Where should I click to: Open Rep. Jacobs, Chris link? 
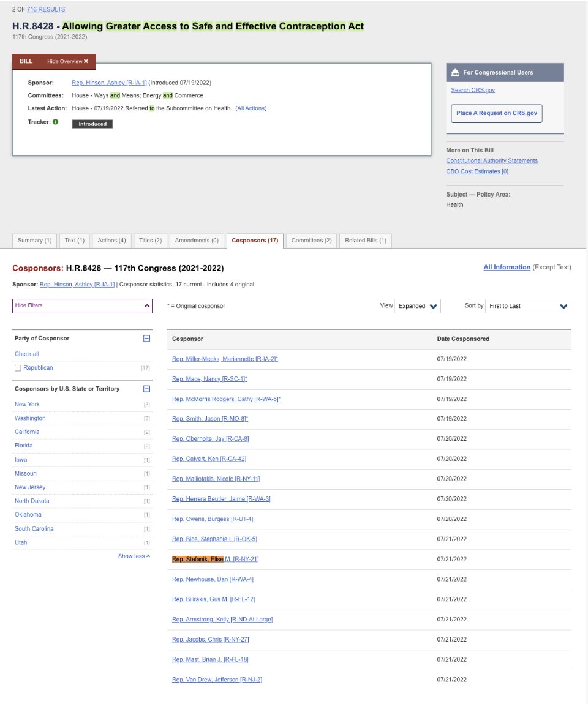210,640
